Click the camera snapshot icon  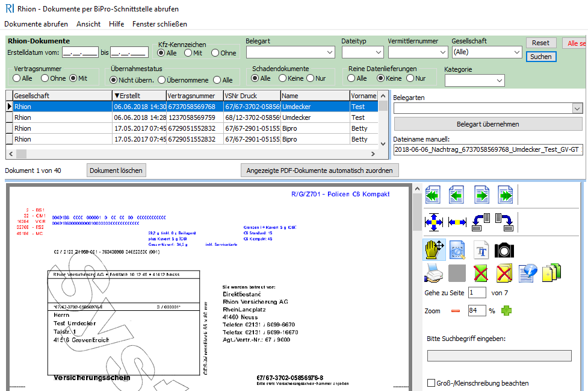pos(504,250)
